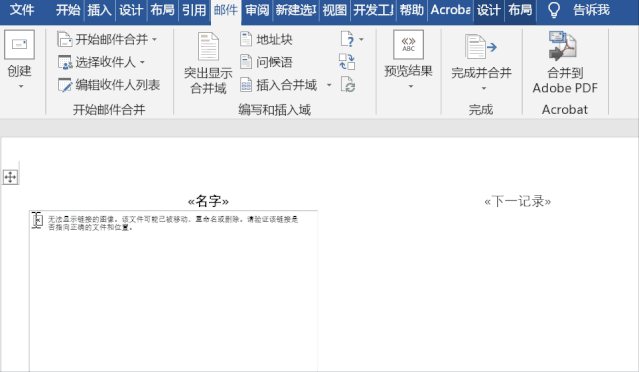The width and height of the screenshot is (639, 372).
Task: Switch to the Acrobat ribbon tab
Action: coord(450,10)
